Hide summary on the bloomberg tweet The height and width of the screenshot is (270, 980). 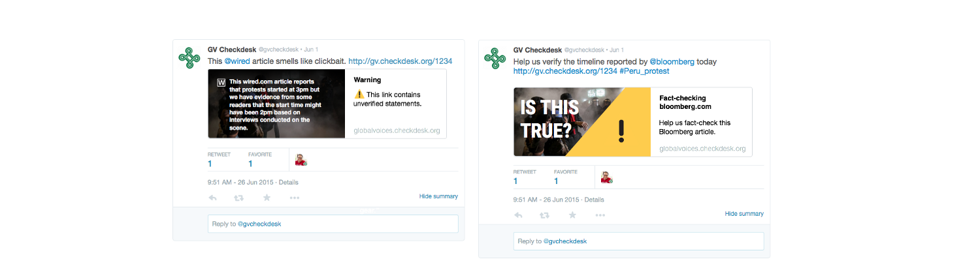[744, 214]
